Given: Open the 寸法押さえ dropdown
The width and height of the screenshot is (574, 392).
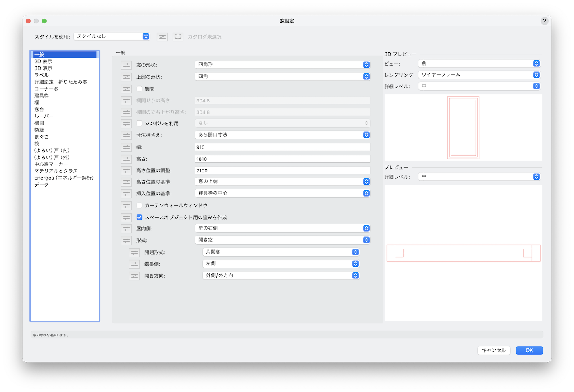Looking at the screenshot, I should pos(283,135).
